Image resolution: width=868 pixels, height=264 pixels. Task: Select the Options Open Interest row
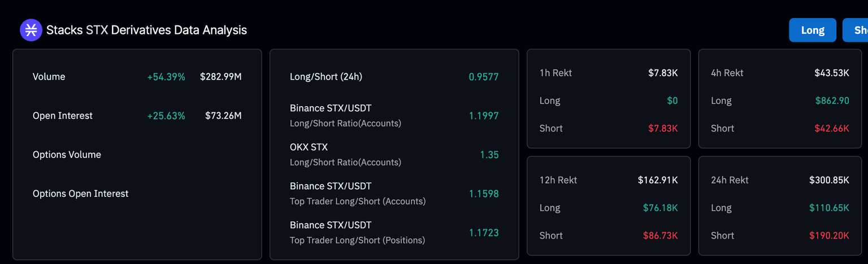pos(80,193)
